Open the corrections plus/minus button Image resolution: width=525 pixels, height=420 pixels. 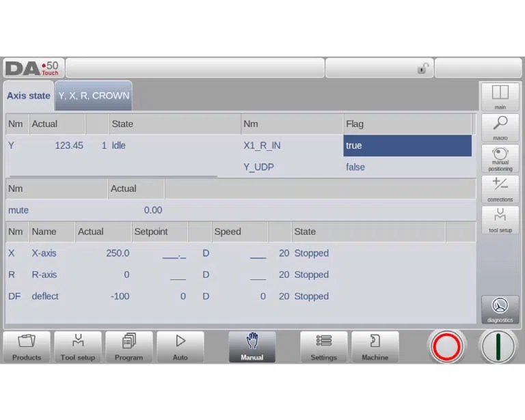point(500,190)
